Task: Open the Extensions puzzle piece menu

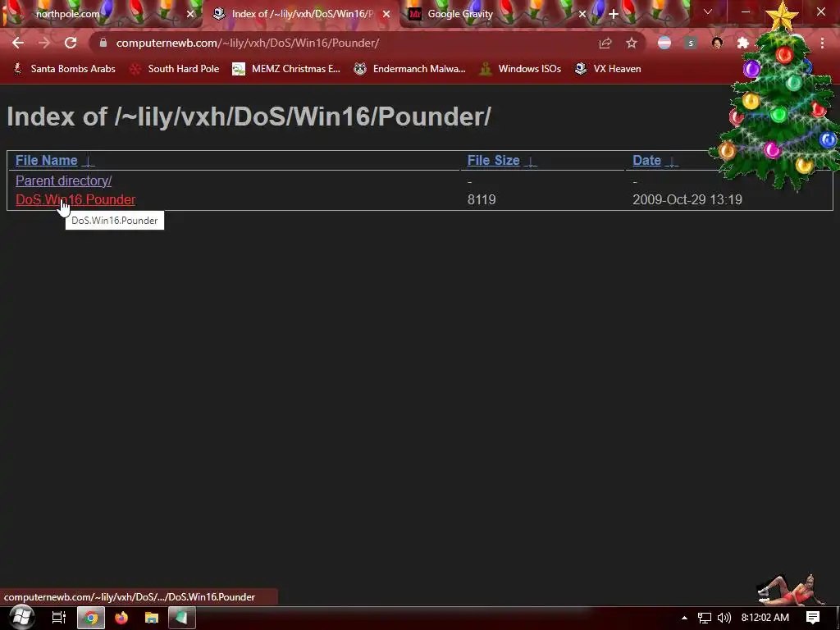Action: point(743,43)
